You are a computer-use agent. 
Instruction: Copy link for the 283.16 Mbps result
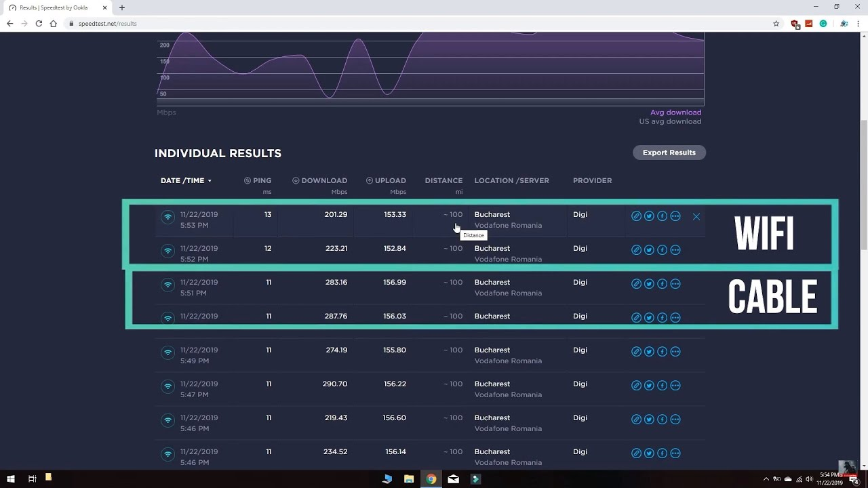coord(636,284)
